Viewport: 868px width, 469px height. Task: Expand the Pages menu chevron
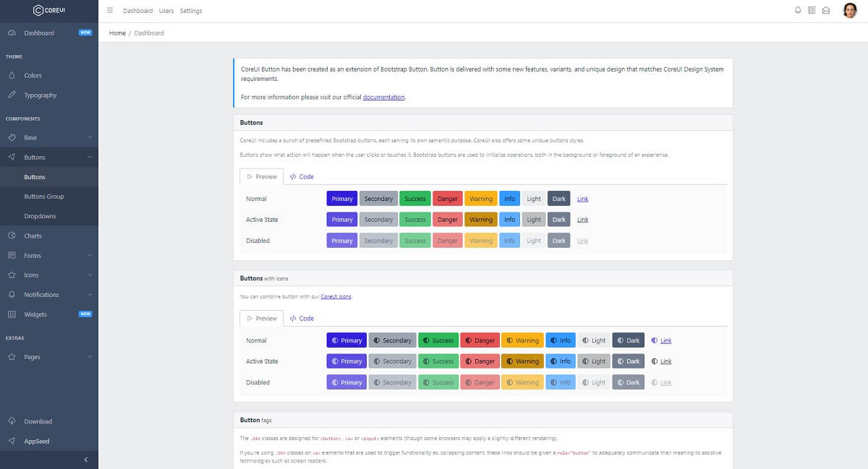coord(90,357)
